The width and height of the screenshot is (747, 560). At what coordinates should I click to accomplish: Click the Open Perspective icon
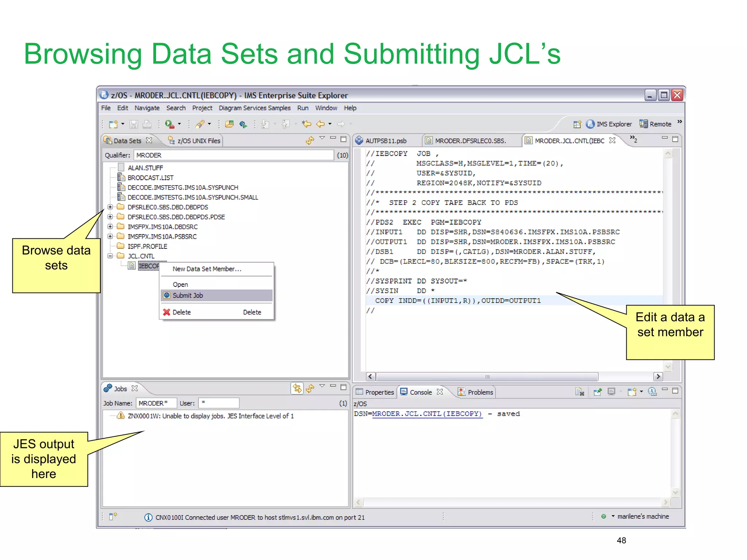pyautogui.click(x=577, y=124)
